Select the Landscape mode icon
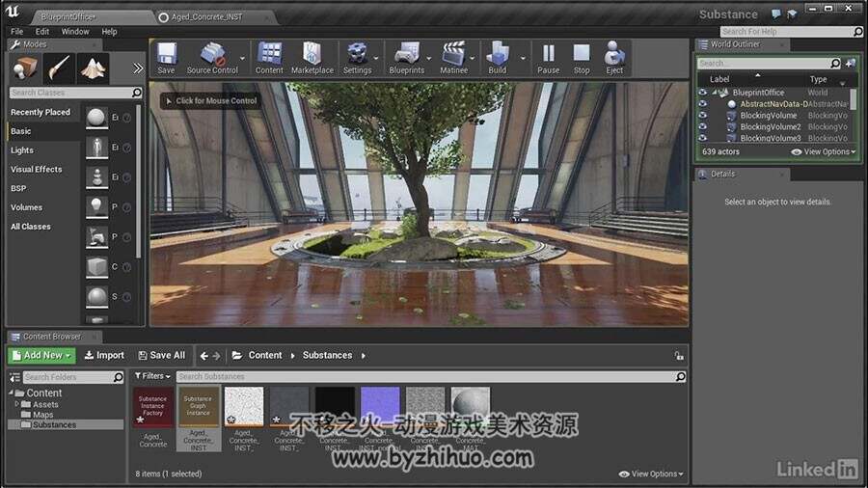Viewport: 868px width, 488px height. point(93,68)
